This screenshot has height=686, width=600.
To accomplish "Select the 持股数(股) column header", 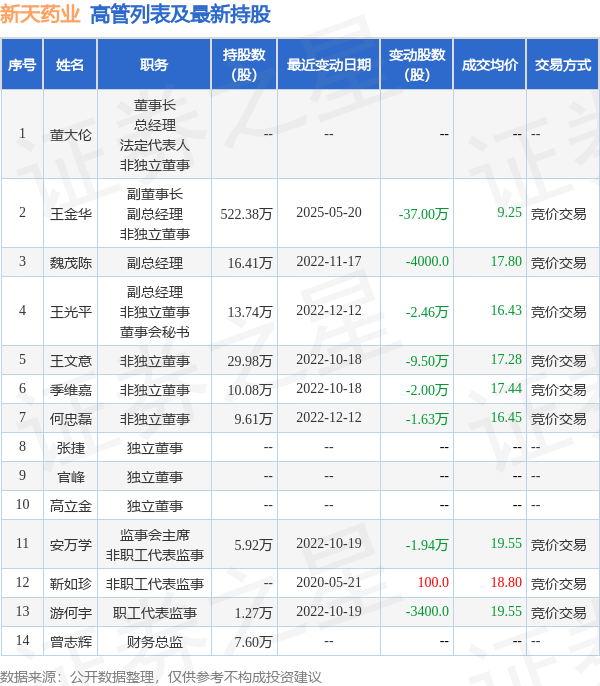I will click(244, 65).
